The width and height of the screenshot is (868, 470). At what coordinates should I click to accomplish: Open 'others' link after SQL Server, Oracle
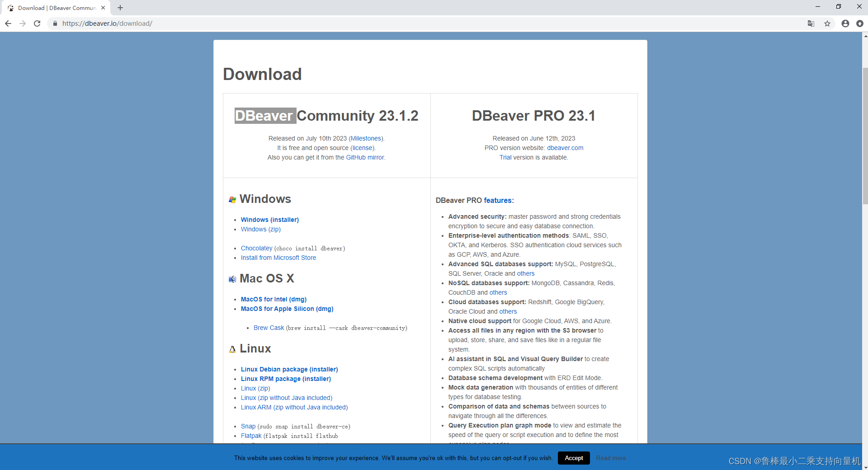pyautogui.click(x=526, y=273)
